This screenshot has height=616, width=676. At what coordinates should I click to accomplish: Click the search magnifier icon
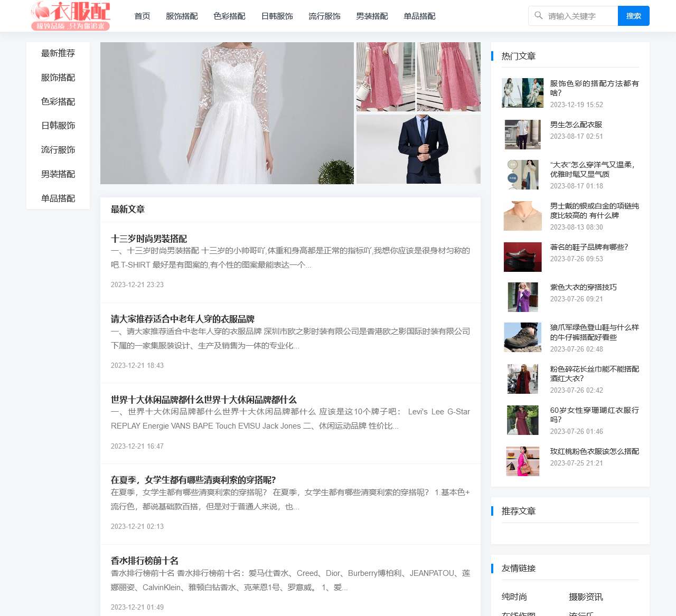pyautogui.click(x=538, y=16)
